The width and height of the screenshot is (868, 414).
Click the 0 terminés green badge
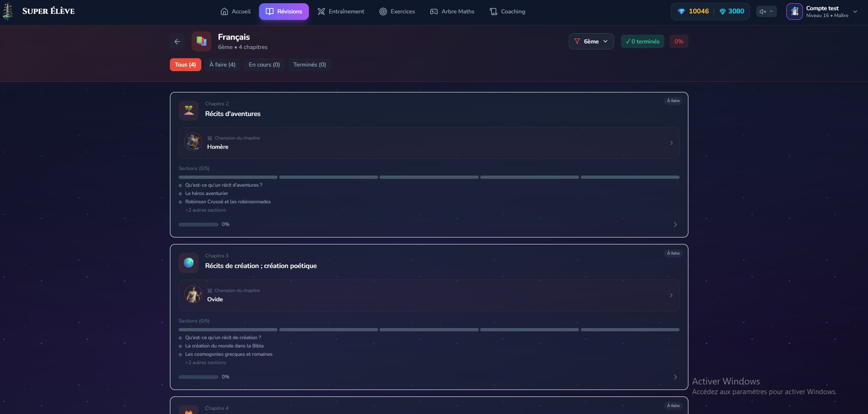pyautogui.click(x=642, y=42)
